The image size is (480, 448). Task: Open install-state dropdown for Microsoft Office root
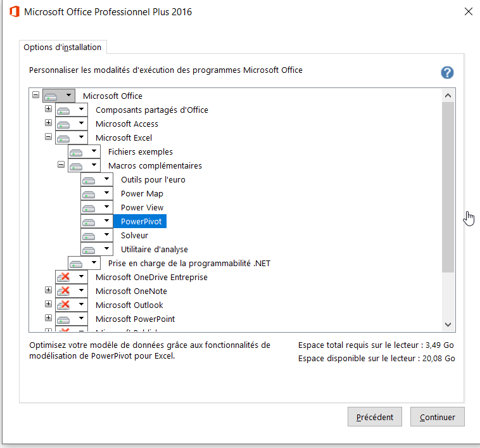coord(59,96)
